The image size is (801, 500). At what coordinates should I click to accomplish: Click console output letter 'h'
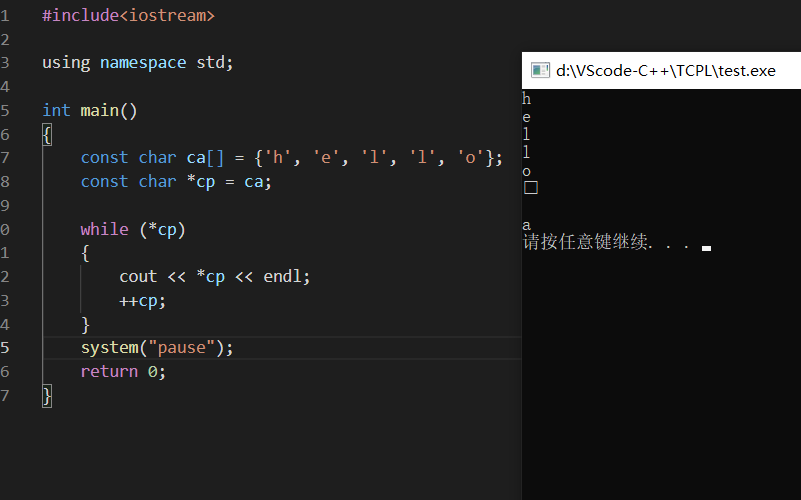526,99
